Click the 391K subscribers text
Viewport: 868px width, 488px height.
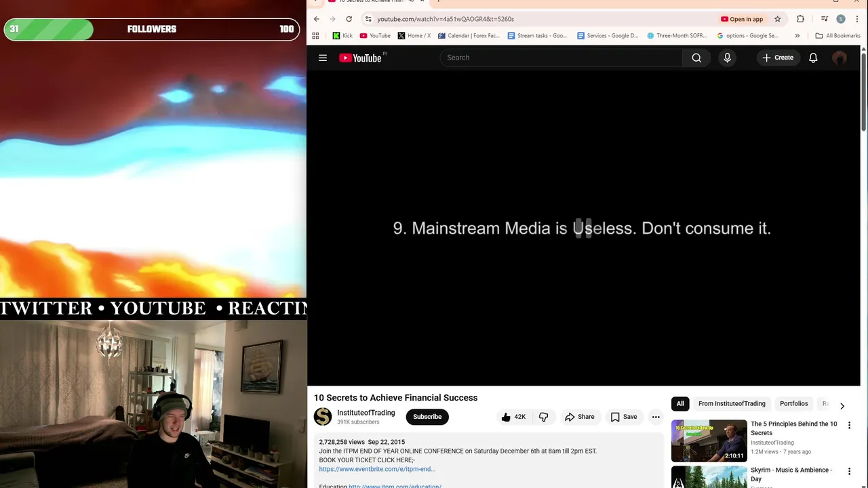(358, 422)
